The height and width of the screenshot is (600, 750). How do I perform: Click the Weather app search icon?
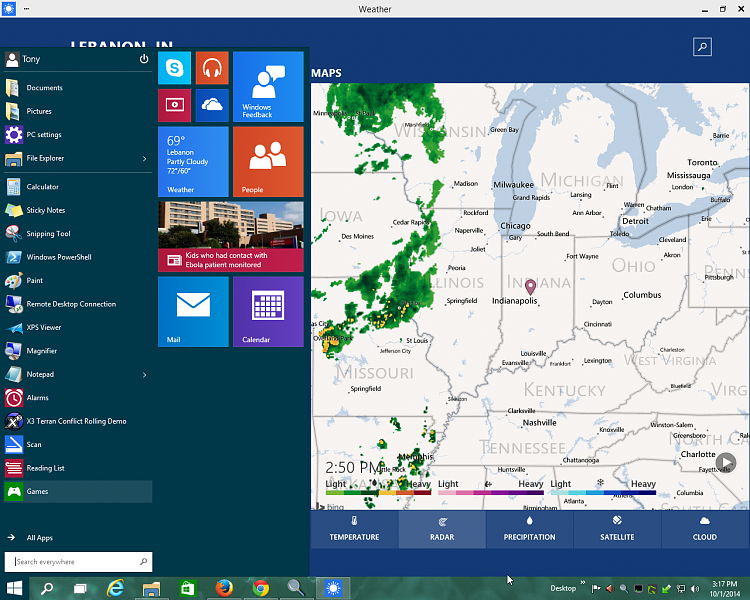click(702, 47)
